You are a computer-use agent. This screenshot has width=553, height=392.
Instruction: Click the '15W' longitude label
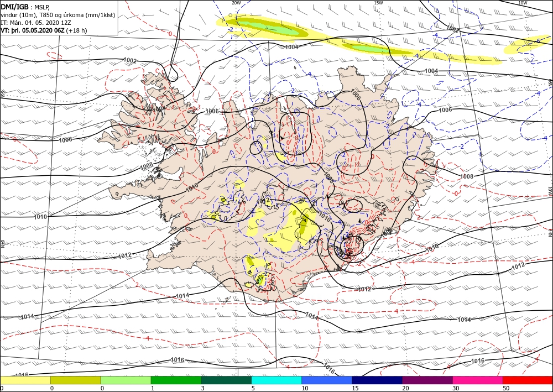[378, 3]
